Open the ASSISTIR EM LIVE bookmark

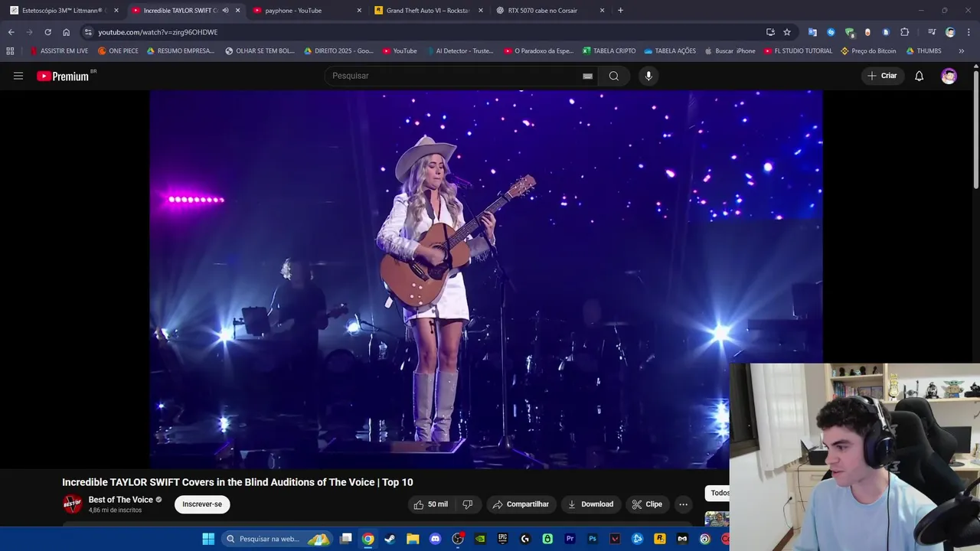pos(59,51)
